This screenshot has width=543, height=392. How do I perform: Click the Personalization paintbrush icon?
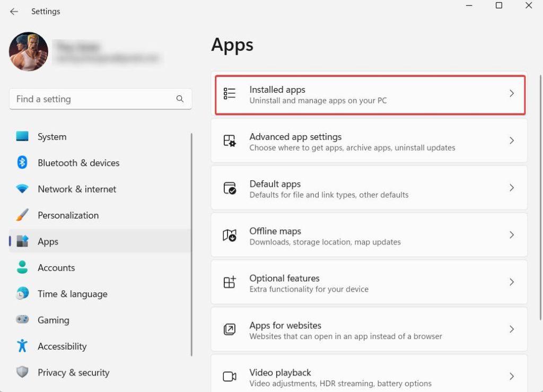(22, 215)
